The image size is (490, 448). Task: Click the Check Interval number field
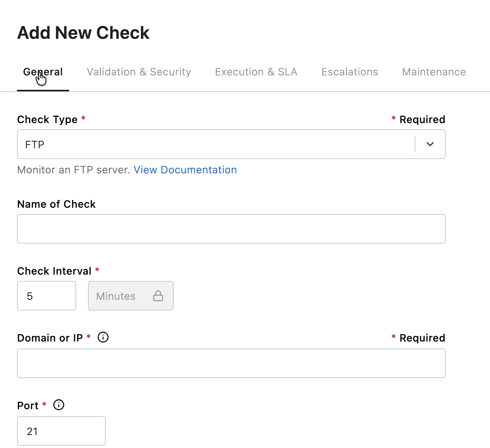pos(47,296)
